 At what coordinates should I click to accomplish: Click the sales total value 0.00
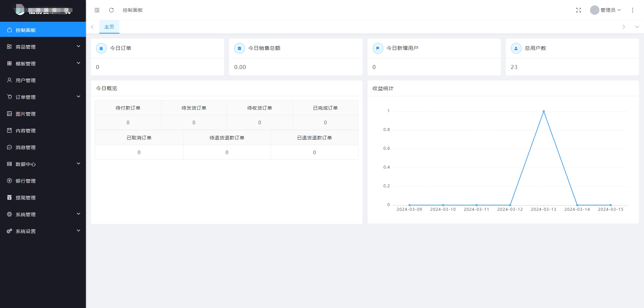(240, 67)
